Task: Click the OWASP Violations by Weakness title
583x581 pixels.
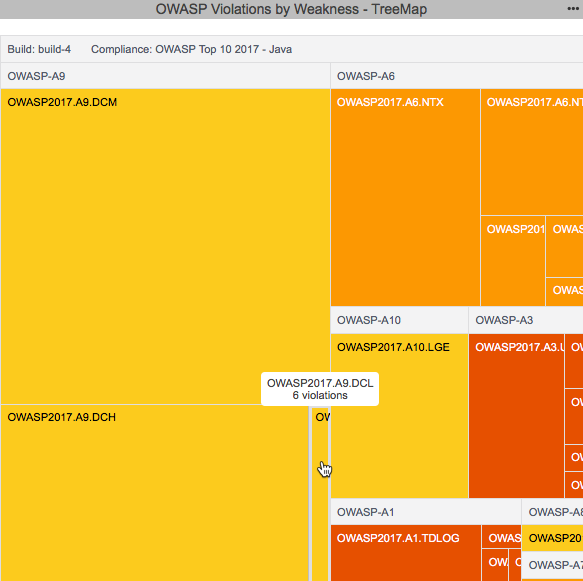Action: point(291,9)
